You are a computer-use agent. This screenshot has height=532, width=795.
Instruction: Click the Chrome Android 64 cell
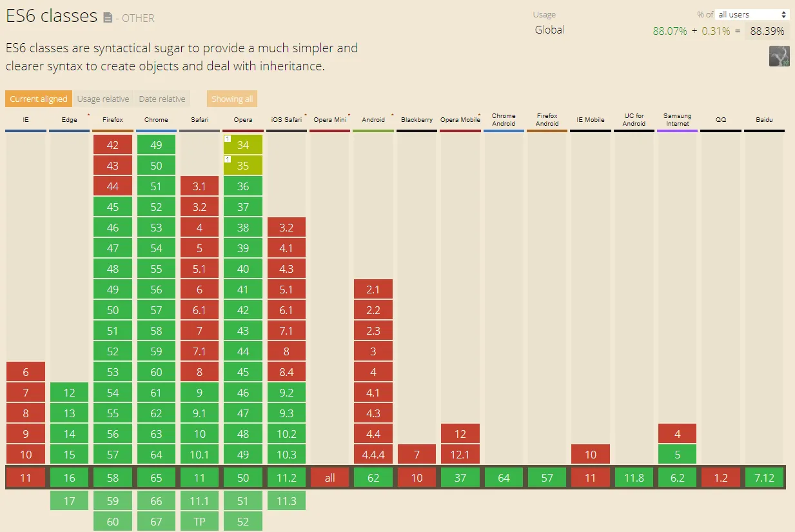coord(504,478)
